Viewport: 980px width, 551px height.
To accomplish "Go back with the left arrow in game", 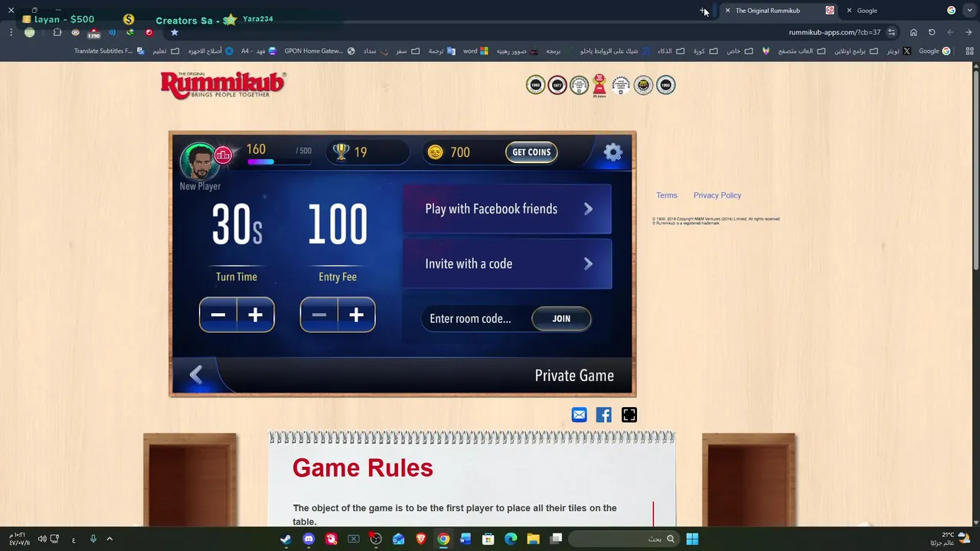I will [x=196, y=374].
